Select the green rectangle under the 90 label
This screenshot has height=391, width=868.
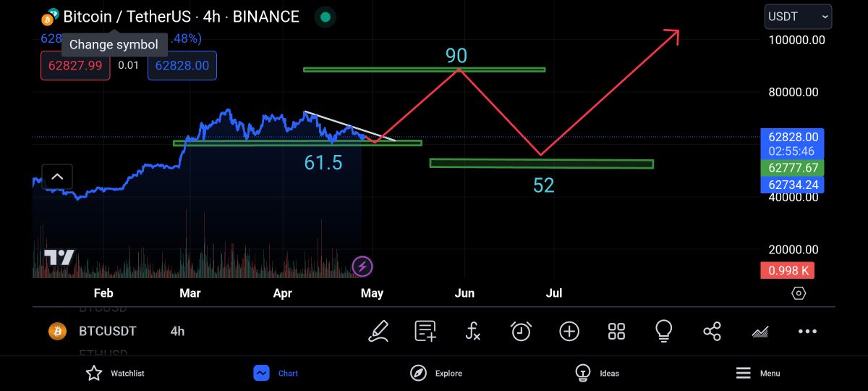tap(424, 70)
